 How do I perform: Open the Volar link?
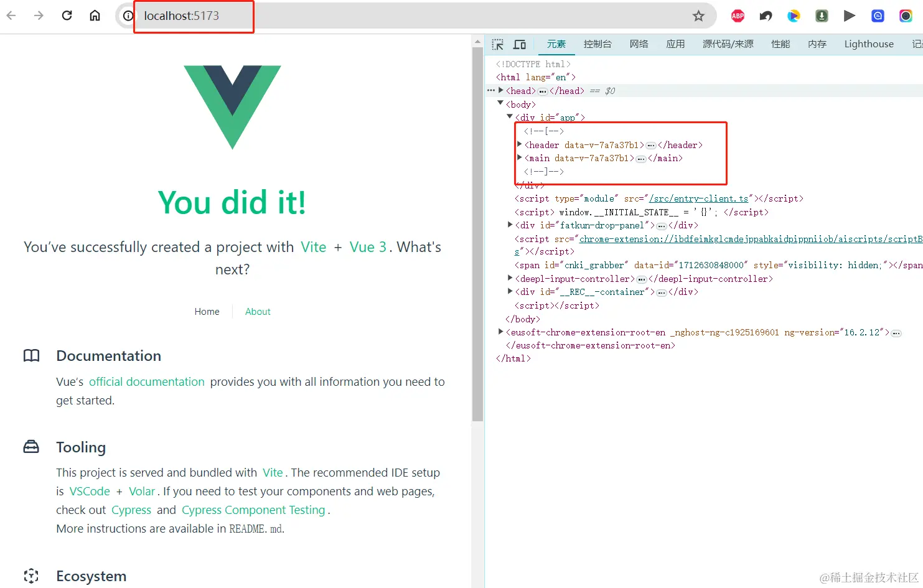click(x=142, y=491)
